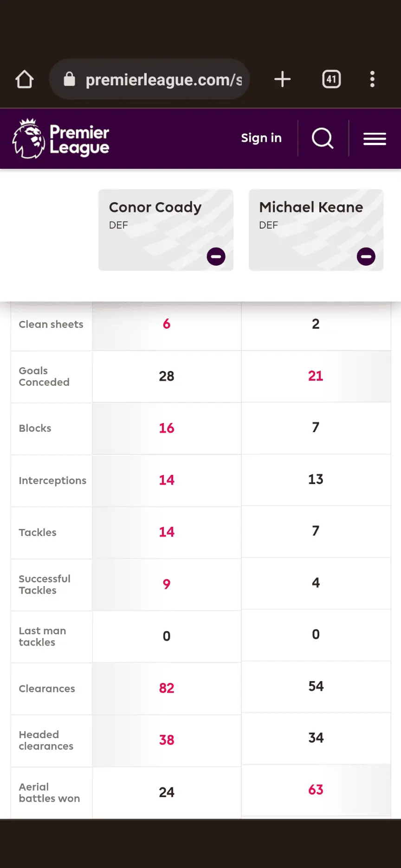Open the browser three-dot menu

coord(372,79)
